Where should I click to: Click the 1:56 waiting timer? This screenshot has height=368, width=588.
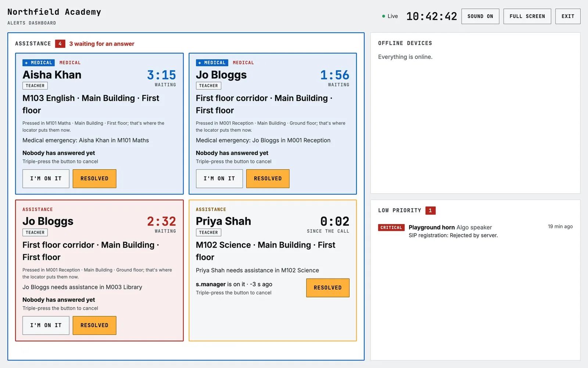coord(335,75)
